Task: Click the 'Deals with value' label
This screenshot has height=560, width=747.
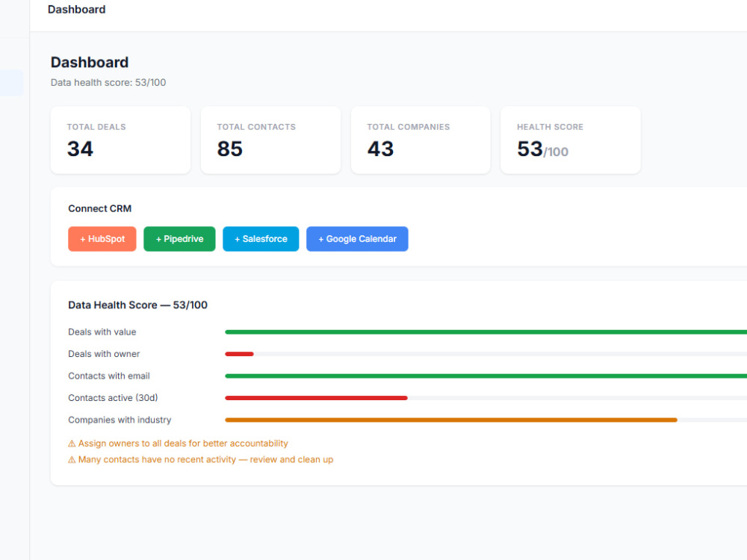Action: 102,332
